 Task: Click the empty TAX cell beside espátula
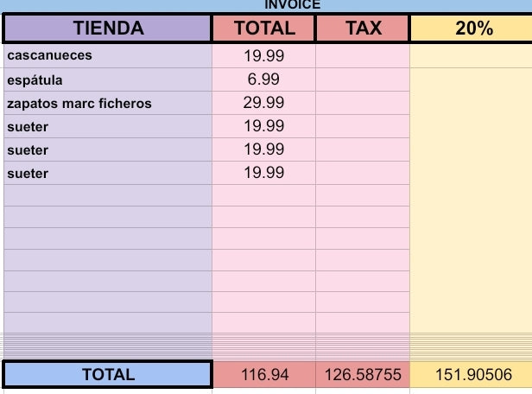[363, 79]
